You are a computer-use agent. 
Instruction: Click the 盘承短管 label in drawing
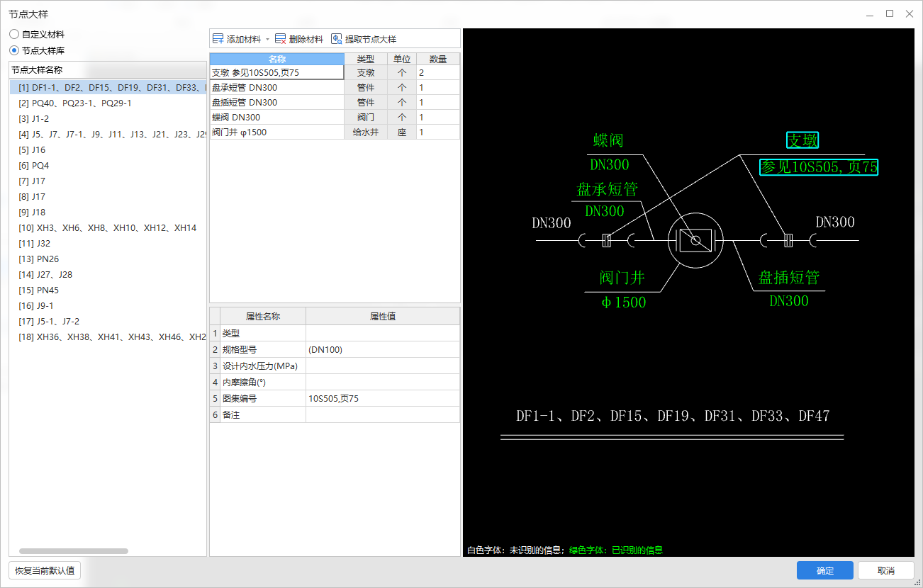coord(608,188)
